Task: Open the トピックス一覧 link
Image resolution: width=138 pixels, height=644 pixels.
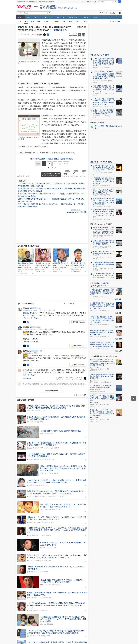Action: tap(115, 21)
